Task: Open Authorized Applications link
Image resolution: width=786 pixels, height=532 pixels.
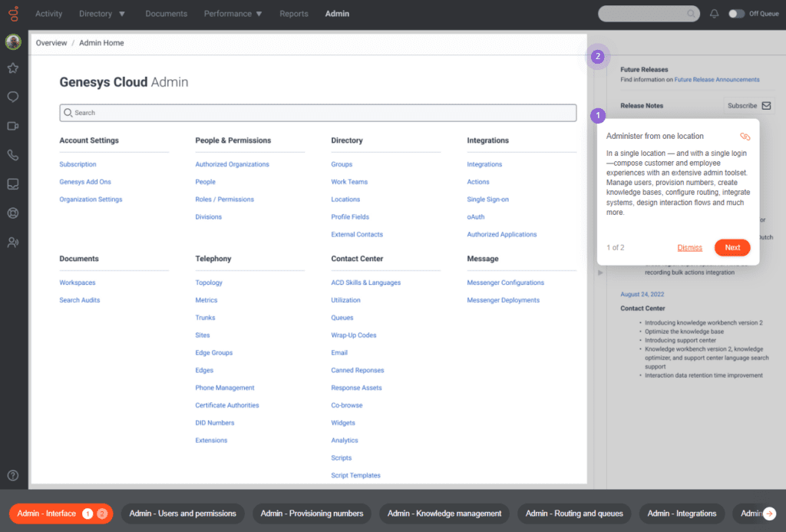Action: tap(502, 235)
